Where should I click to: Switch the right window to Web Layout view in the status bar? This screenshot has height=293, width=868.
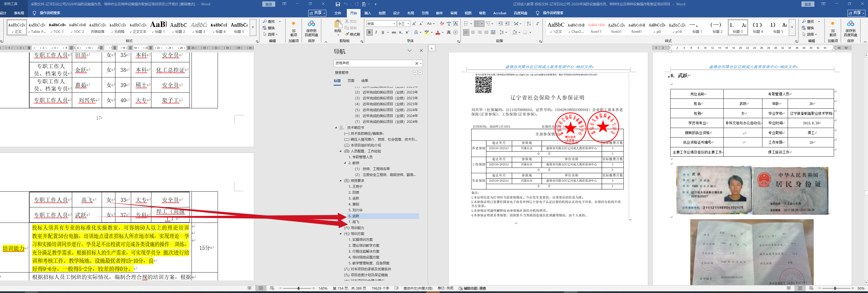click(811, 288)
